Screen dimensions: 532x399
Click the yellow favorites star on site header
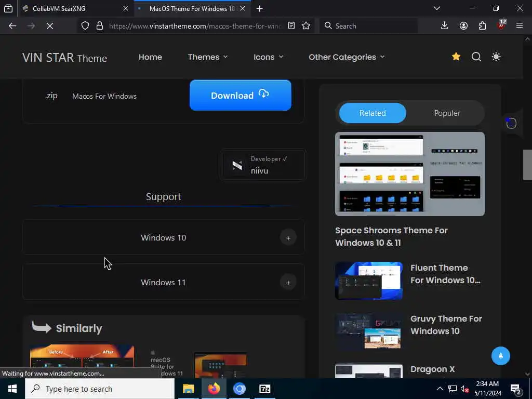coord(456,57)
